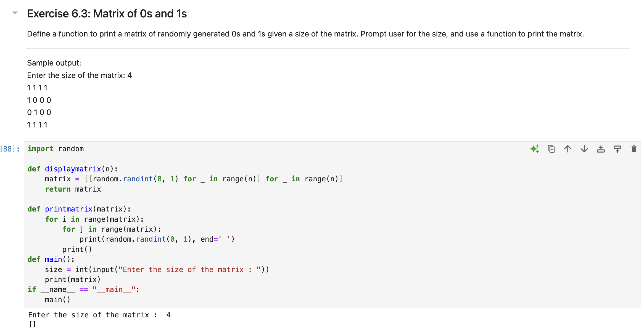The image size is (644, 329).
Task: Move the code cell up
Action: [568, 149]
